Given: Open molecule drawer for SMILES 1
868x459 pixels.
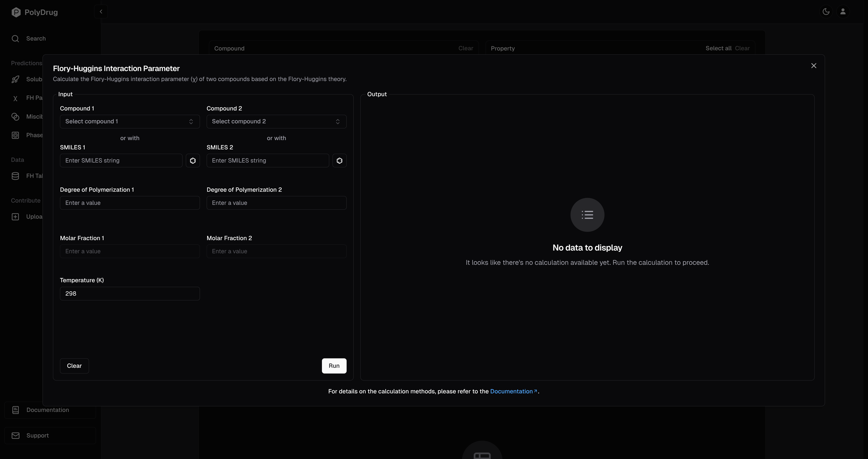Looking at the screenshot, I should pos(193,161).
